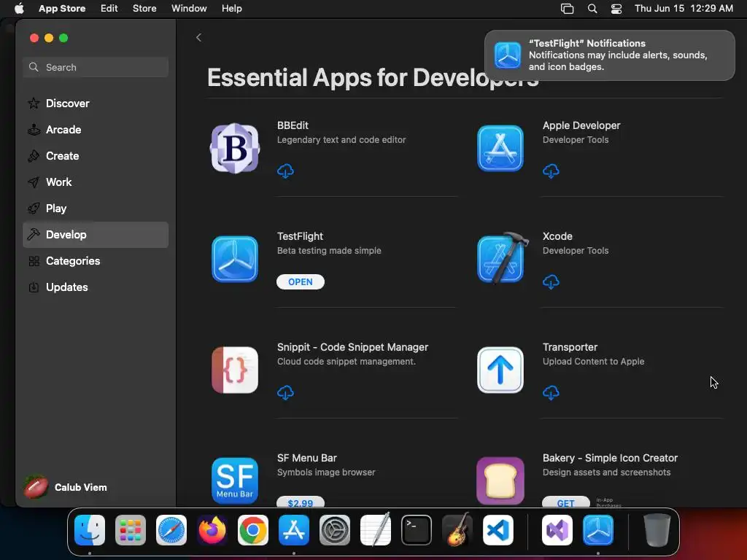747x560 pixels.
Task: Click the Transporter arrow app icon
Action: [x=500, y=370]
